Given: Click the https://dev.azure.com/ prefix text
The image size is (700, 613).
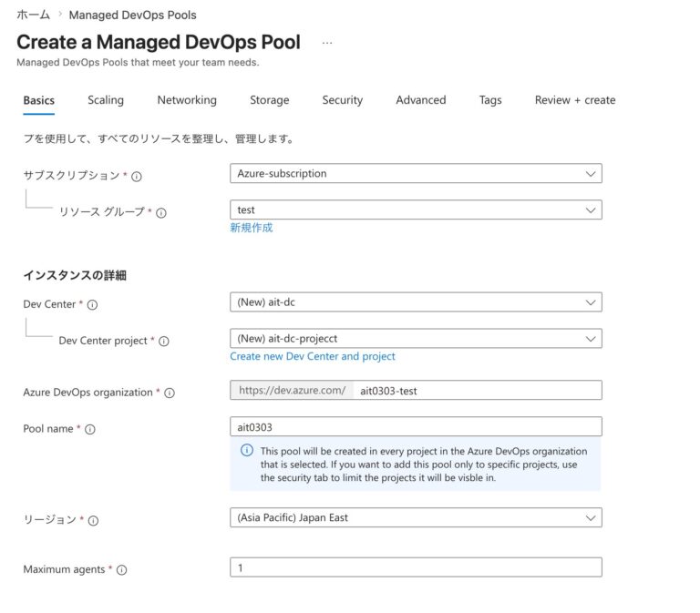Looking at the screenshot, I should [x=292, y=391].
